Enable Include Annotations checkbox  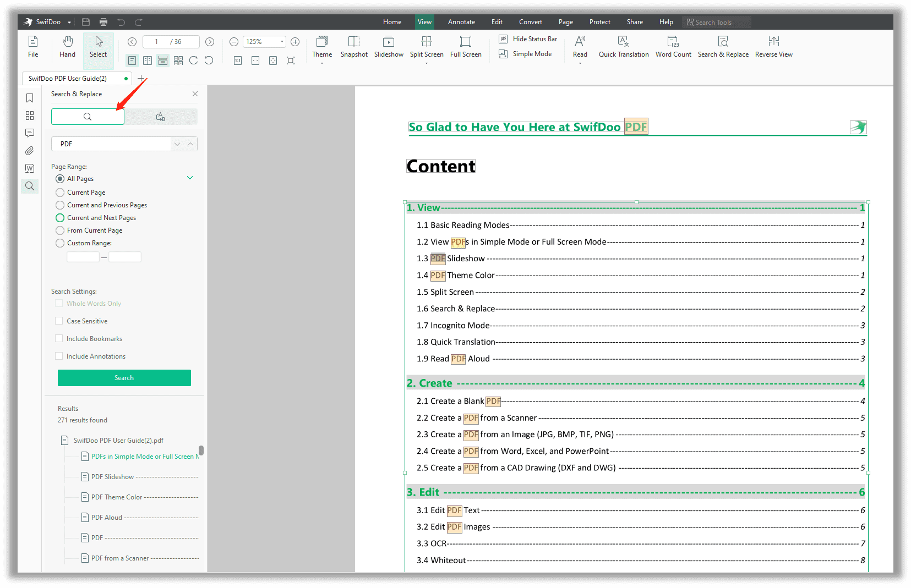point(59,356)
